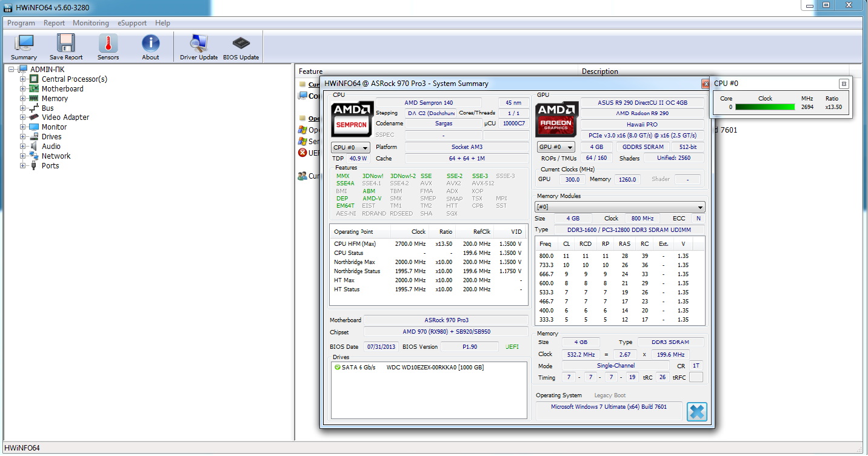Open the Monitoring menu
The width and height of the screenshot is (868, 456).
click(91, 23)
